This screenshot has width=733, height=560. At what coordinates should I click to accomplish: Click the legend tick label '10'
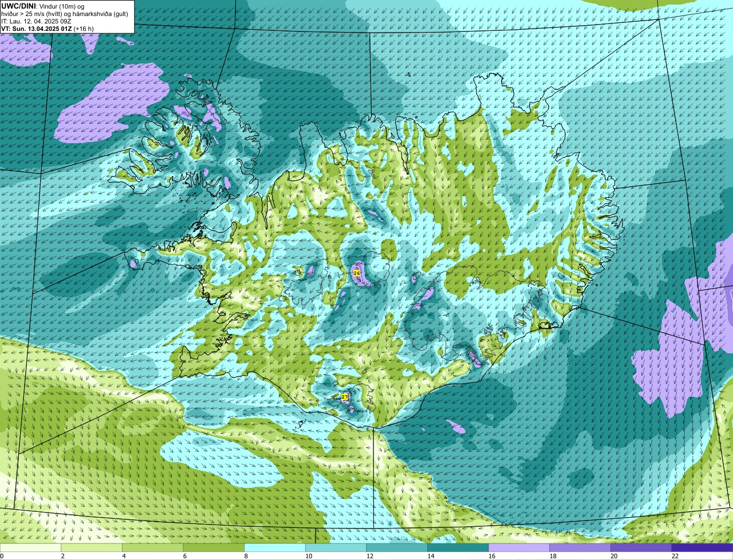pyautogui.click(x=309, y=556)
